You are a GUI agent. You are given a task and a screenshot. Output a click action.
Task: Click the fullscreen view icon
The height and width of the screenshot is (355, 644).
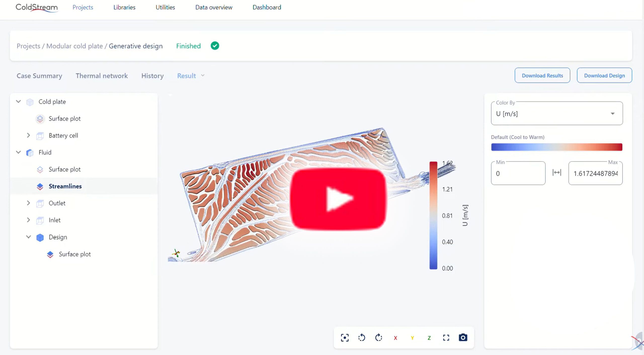446,338
